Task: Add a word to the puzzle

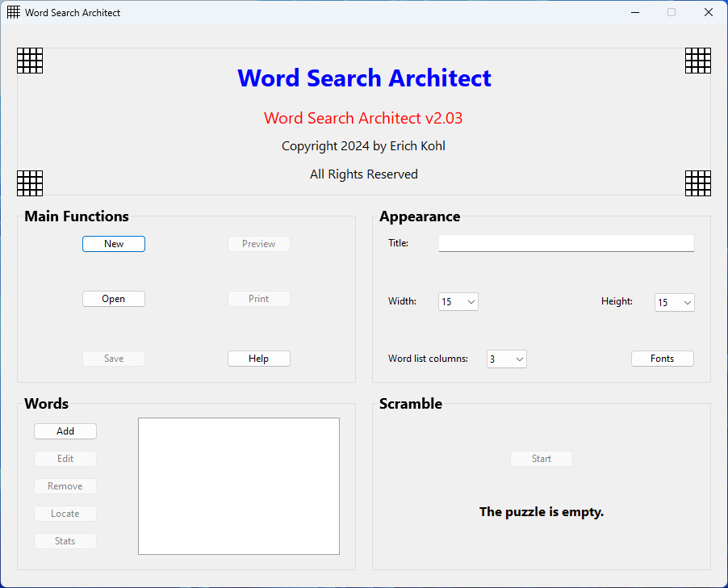Action: click(x=65, y=430)
